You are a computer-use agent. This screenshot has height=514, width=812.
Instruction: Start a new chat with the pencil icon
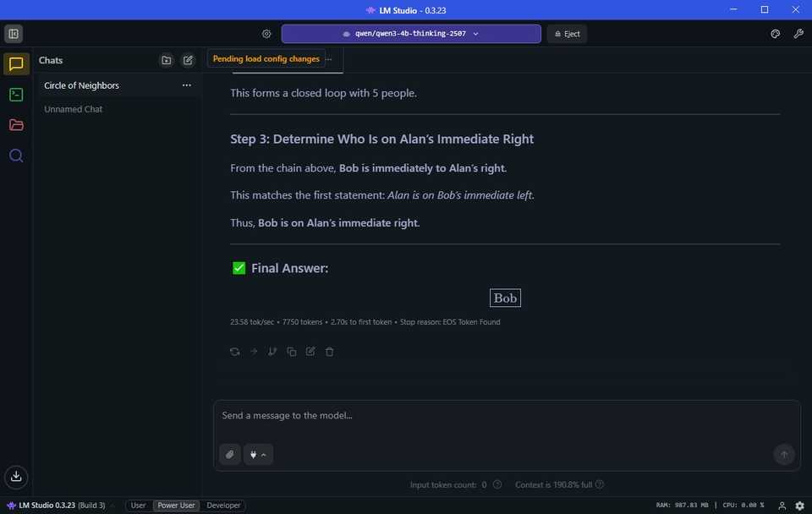click(188, 60)
